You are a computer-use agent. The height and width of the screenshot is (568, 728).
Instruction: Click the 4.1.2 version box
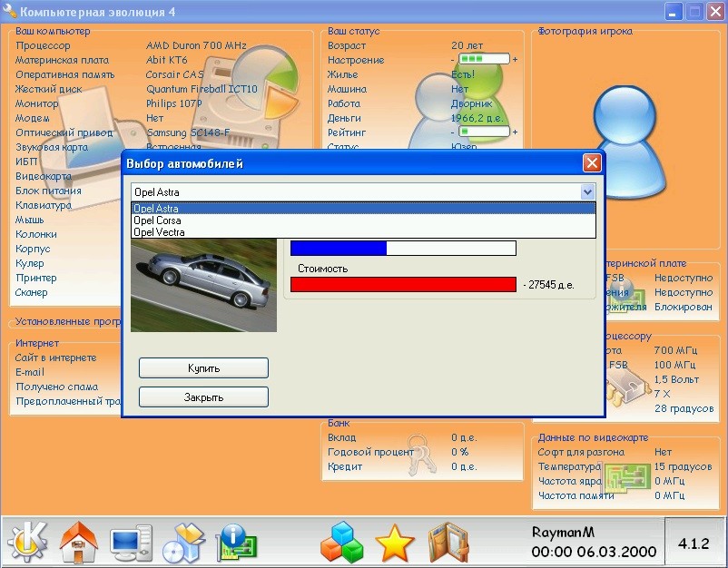click(x=694, y=543)
